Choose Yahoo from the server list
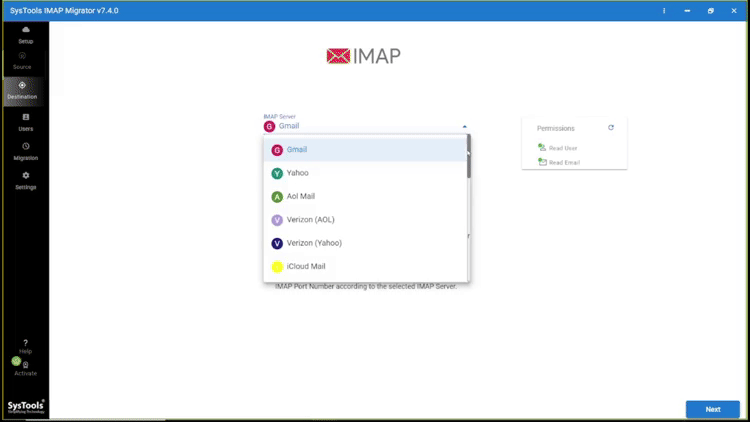 pos(365,173)
